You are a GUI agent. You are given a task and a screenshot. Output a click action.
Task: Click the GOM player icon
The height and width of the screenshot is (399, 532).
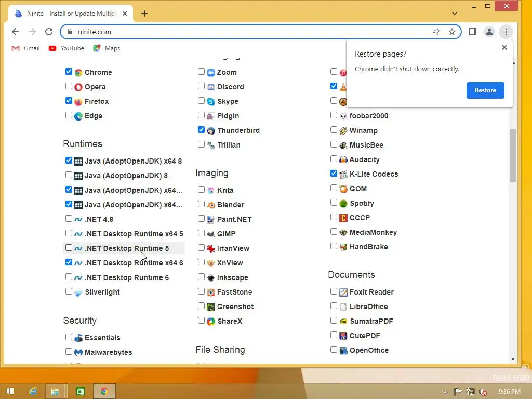point(343,189)
